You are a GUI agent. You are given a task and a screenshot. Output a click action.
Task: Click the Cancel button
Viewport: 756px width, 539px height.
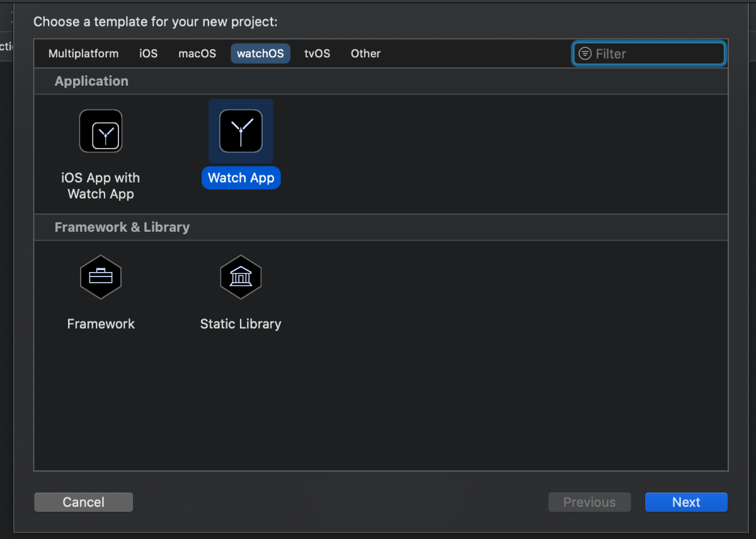coord(83,502)
